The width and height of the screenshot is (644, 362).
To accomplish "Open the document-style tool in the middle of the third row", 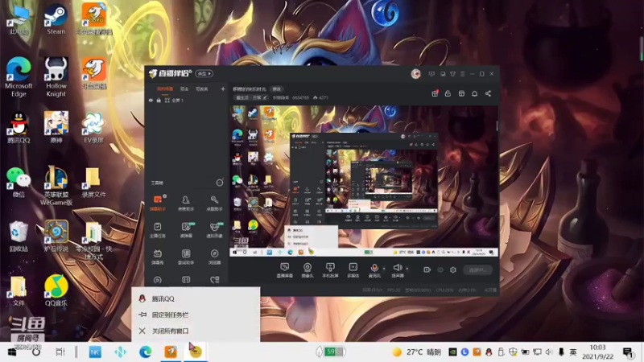I will point(186,257).
